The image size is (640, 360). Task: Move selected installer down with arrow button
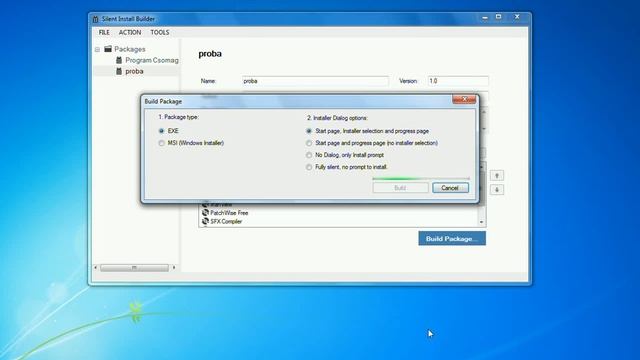pos(497,189)
